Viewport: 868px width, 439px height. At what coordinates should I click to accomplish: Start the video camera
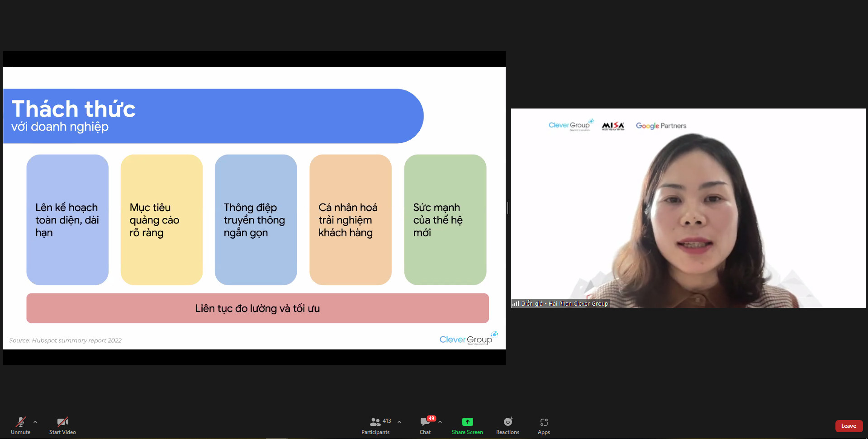click(62, 425)
